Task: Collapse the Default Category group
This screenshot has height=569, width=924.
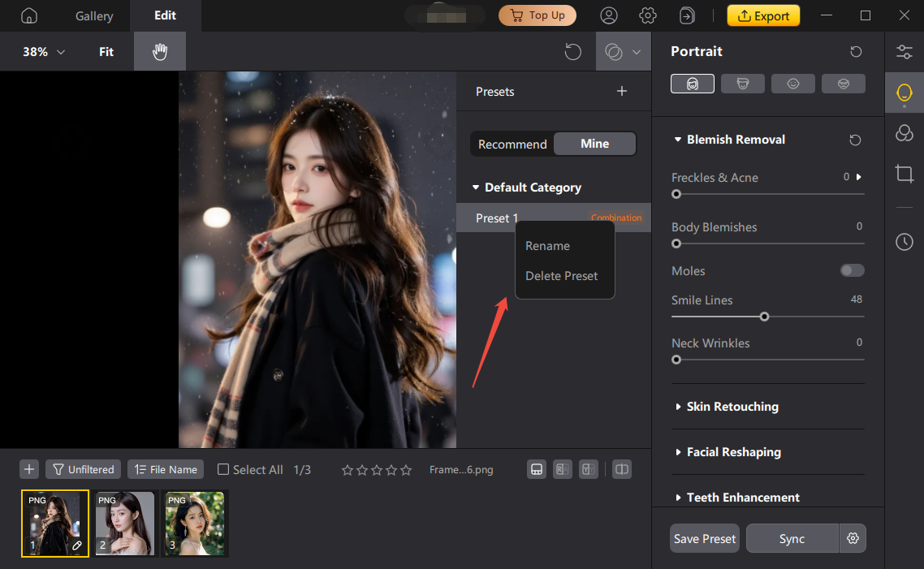Action: 476,188
